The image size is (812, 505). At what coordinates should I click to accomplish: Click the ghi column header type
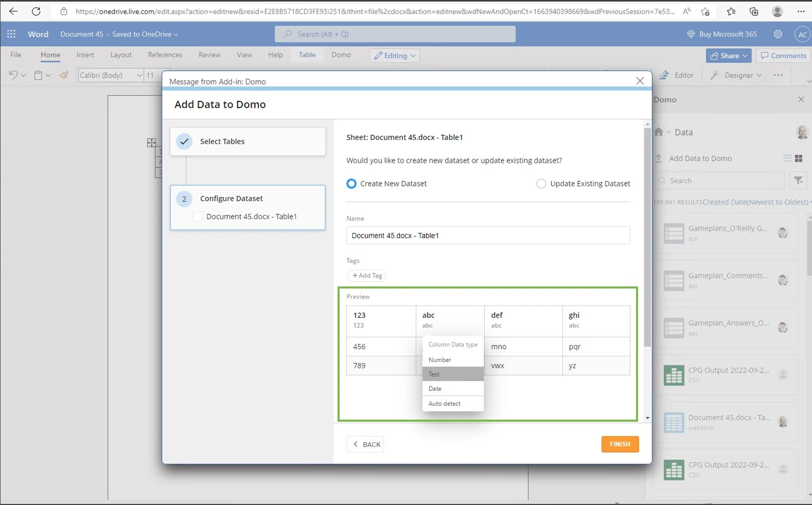pyautogui.click(x=574, y=326)
